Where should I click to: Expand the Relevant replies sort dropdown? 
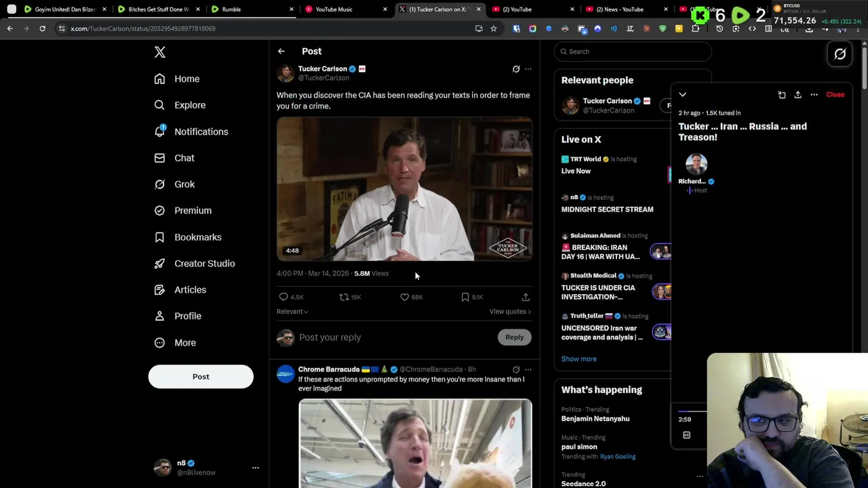pos(292,312)
